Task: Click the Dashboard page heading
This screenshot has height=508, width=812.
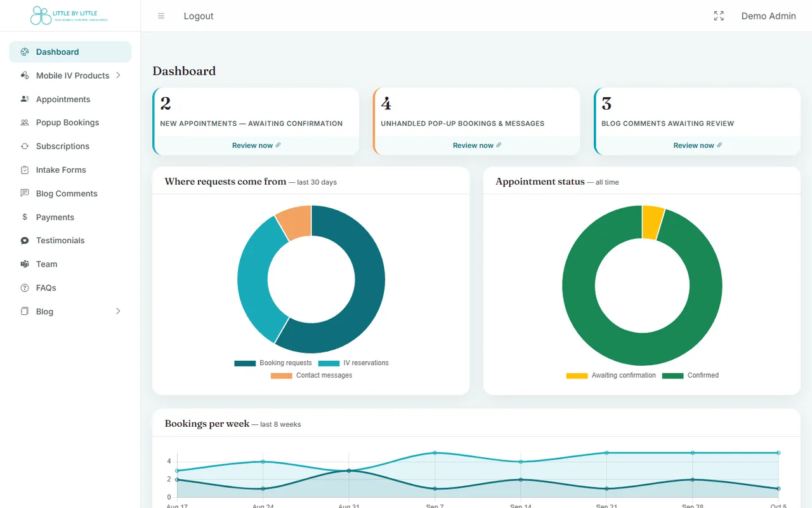Action: [x=184, y=71]
